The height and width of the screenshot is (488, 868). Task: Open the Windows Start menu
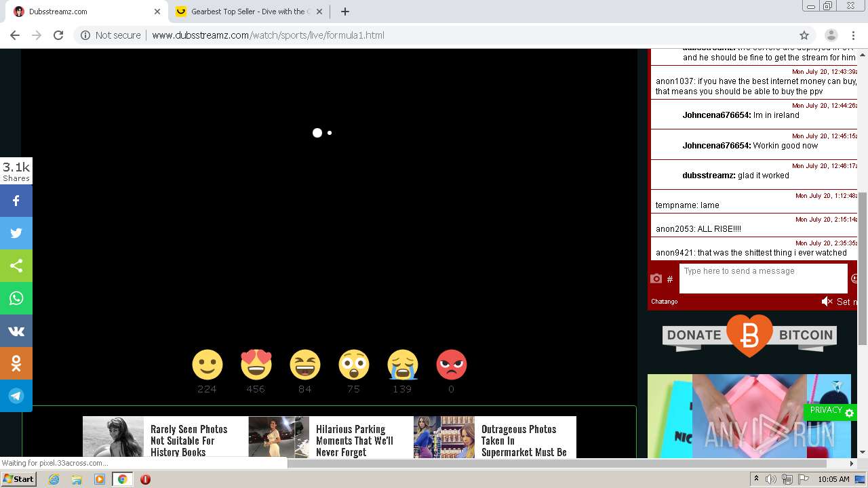[x=18, y=479]
